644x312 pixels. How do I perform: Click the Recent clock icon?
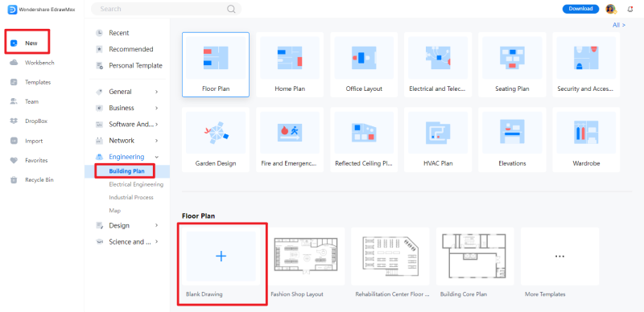99,33
